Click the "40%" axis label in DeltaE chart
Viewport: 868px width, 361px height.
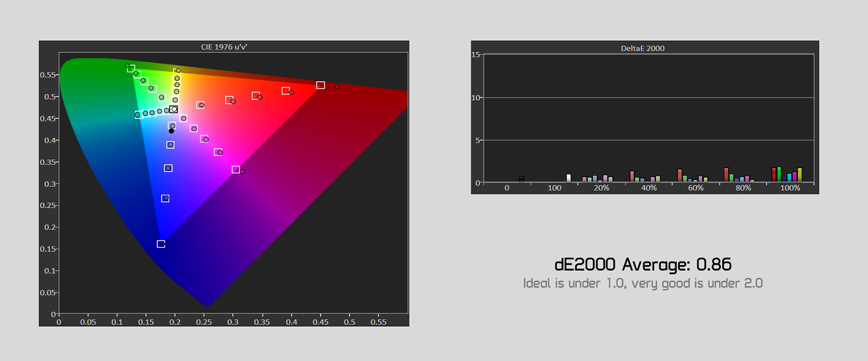[649, 188]
